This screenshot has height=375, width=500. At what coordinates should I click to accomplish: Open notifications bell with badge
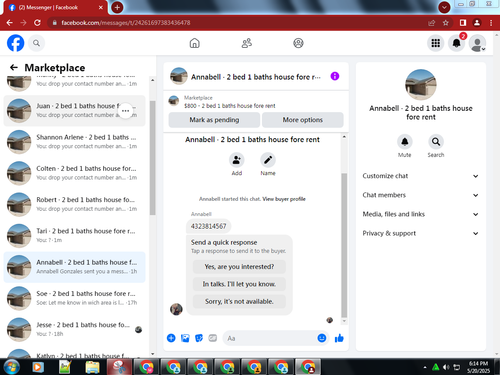pyautogui.click(x=457, y=43)
